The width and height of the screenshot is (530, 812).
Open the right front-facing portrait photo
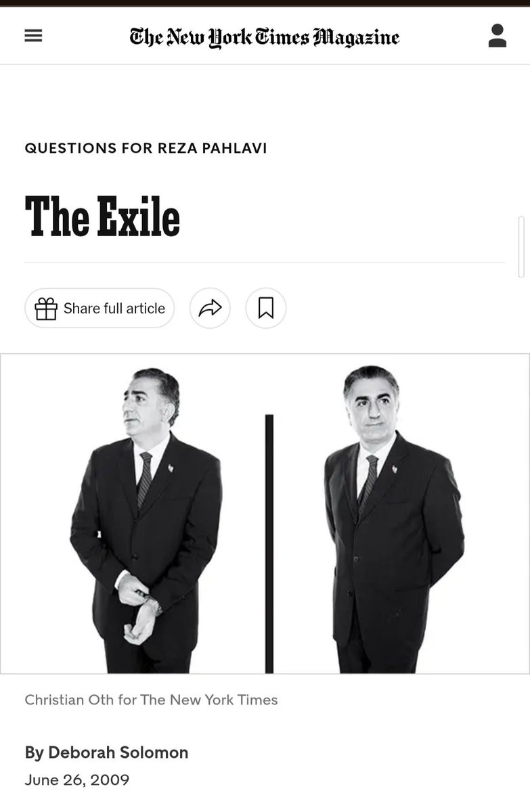tap(393, 520)
